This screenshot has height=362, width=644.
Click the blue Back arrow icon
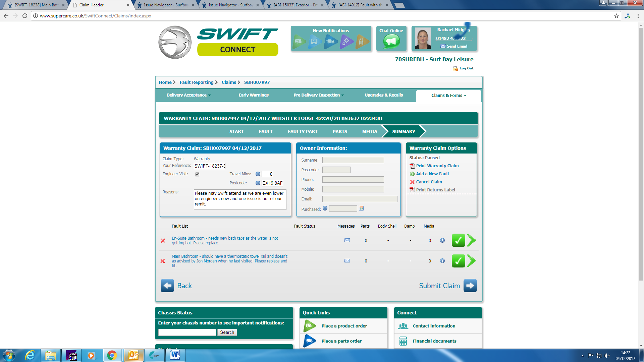167,286
